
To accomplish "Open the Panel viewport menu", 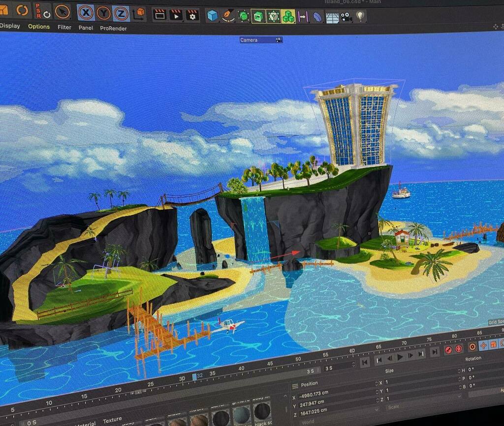I will coord(86,28).
